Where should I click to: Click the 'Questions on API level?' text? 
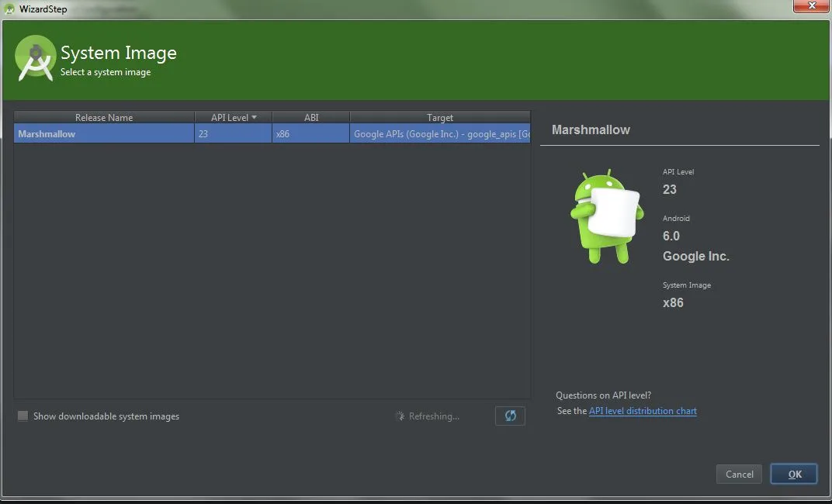pos(603,395)
